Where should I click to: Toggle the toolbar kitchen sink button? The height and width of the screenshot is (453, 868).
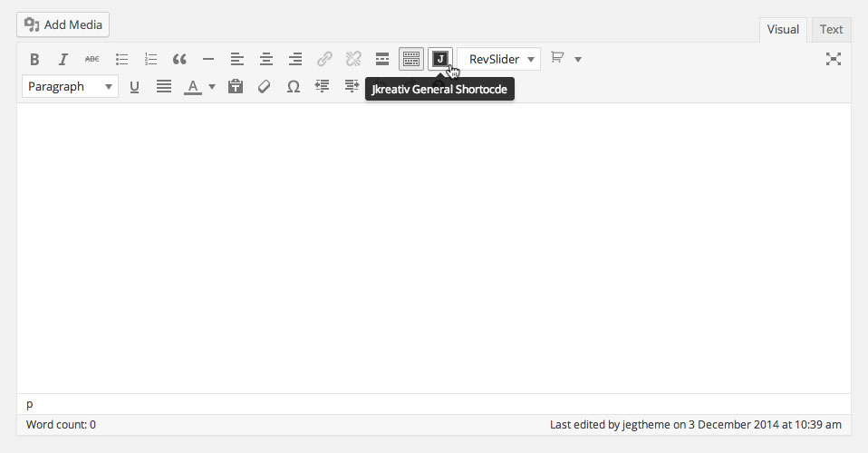[410, 60]
